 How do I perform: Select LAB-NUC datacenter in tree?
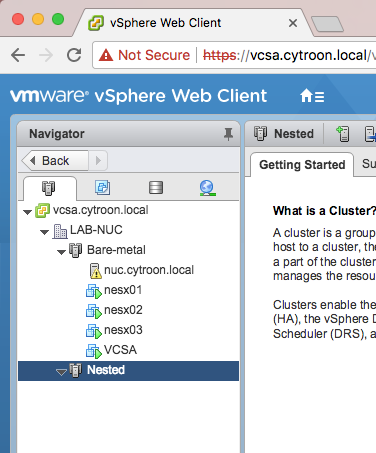pyautogui.click(x=96, y=230)
